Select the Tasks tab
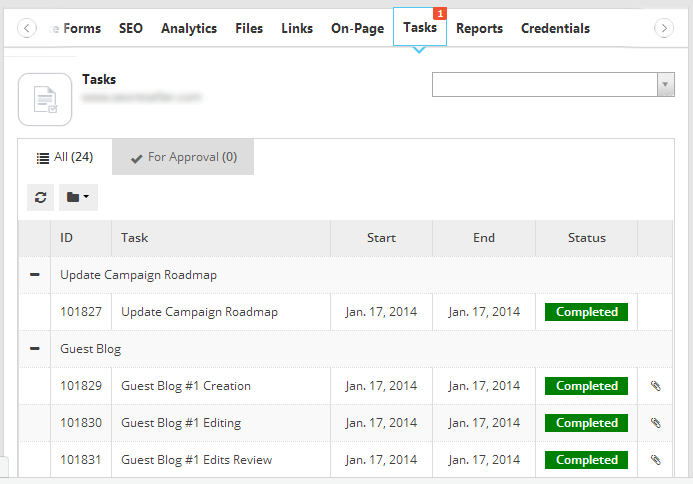This screenshot has width=693, height=484. [420, 27]
